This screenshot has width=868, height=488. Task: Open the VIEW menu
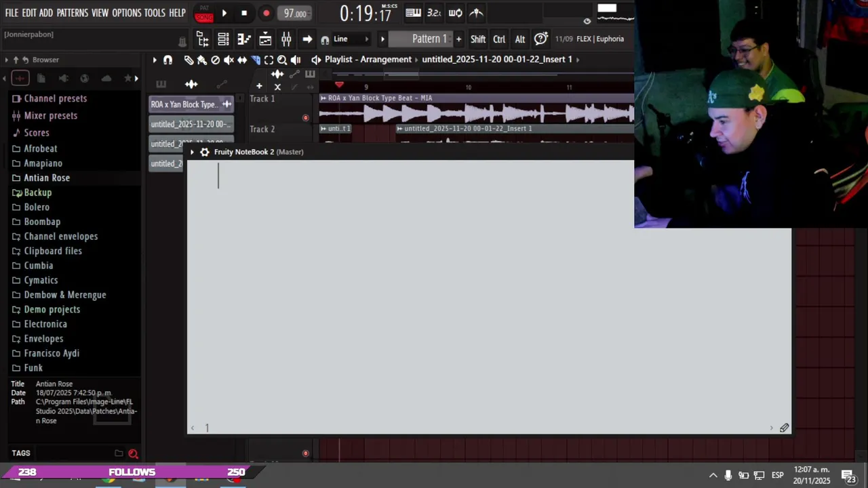click(x=100, y=13)
